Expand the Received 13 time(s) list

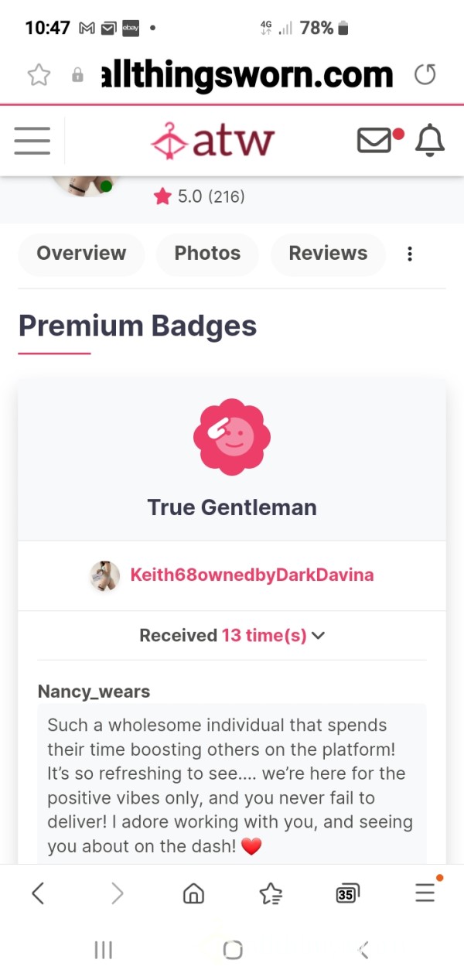[x=232, y=636]
